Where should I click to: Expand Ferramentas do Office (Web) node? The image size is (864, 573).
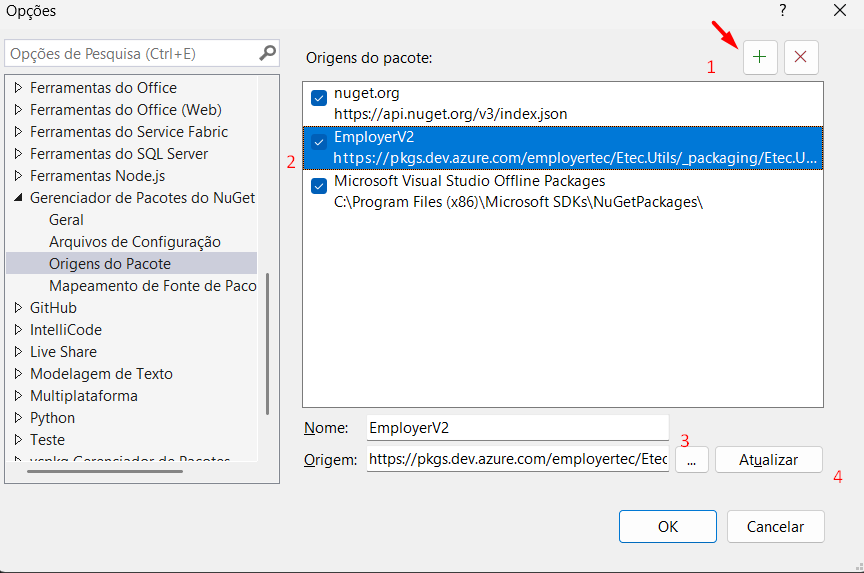(18, 110)
